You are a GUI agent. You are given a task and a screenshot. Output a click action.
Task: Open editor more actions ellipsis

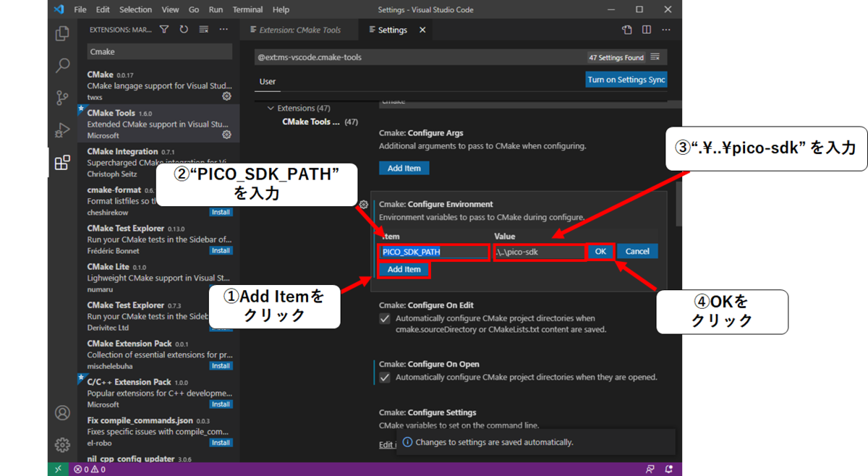[x=666, y=30]
